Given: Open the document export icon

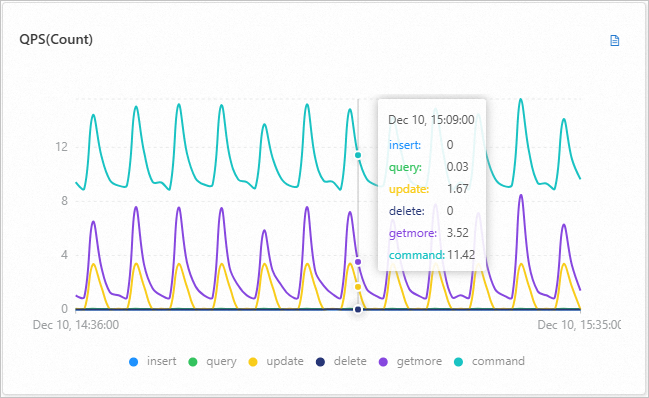Looking at the screenshot, I should pos(615,41).
